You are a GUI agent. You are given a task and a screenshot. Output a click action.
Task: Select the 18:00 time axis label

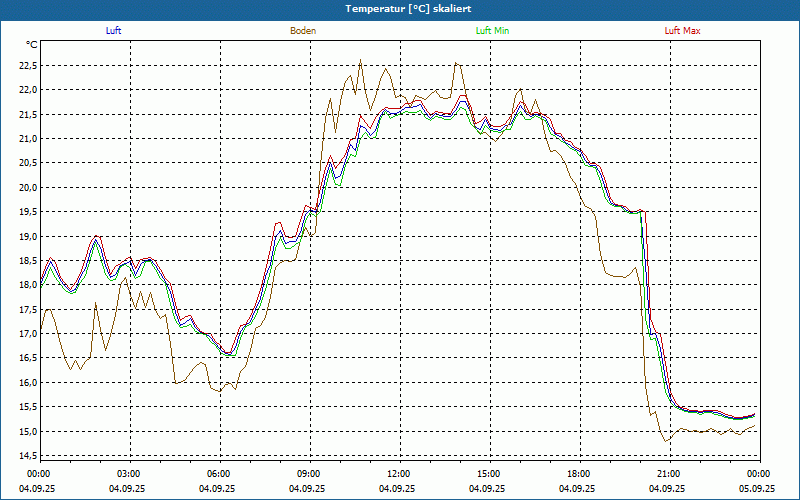(x=578, y=474)
